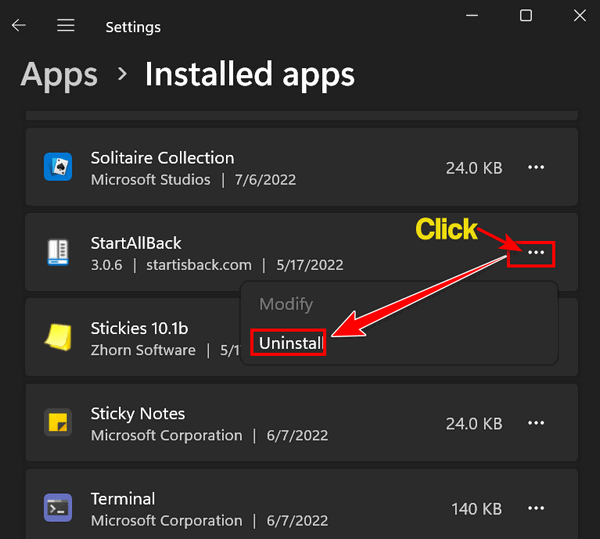Click Solitaire Collection's 24.0 KB size
This screenshot has height=539, width=600.
coord(474,168)
